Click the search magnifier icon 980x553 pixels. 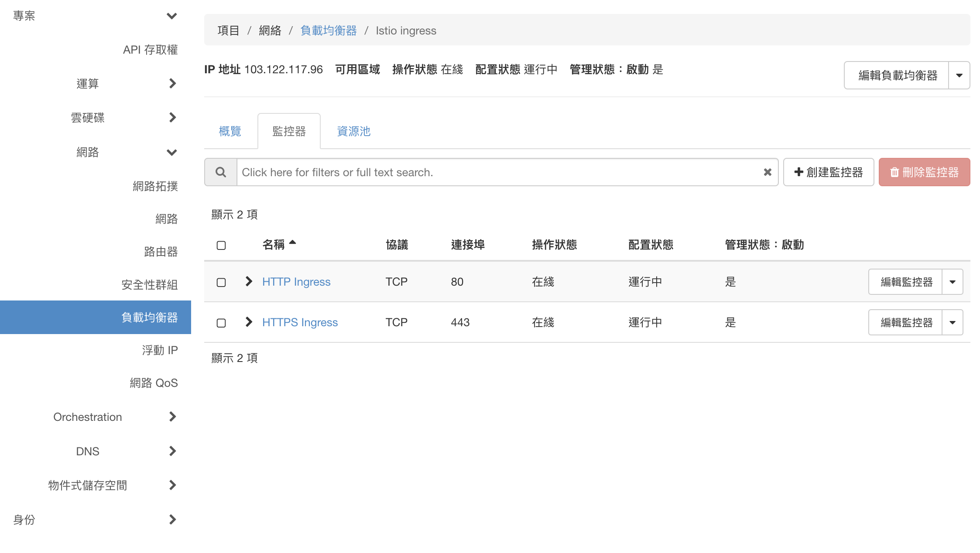pos(221,172)
